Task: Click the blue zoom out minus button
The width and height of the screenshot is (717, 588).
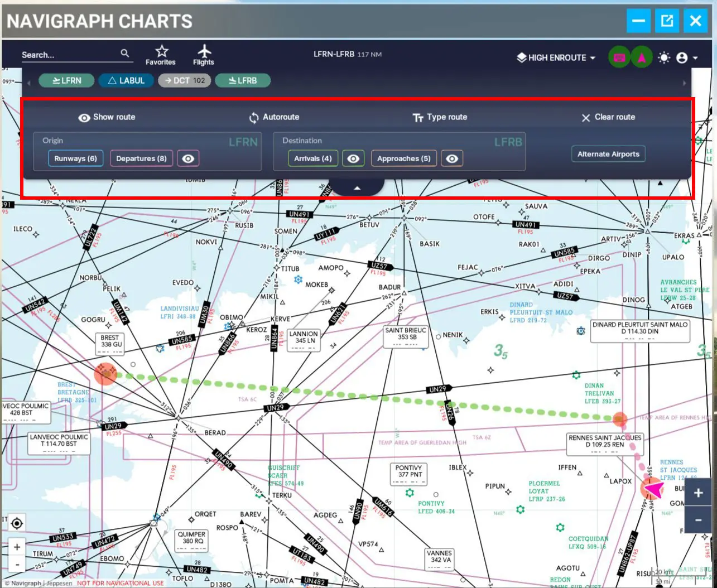Action: click(x=698, y=520)
